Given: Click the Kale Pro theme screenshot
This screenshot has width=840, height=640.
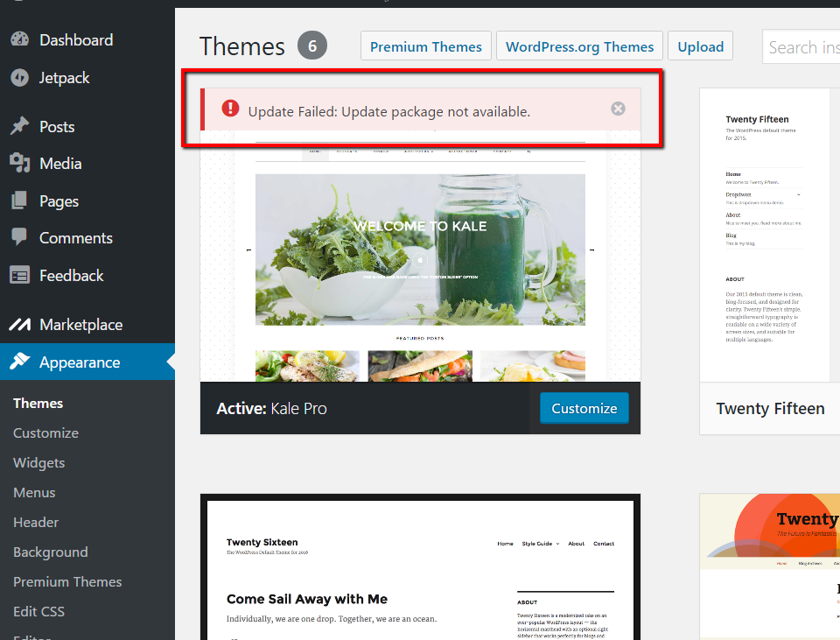Looking at the screenshot, I should coord(420,257).
